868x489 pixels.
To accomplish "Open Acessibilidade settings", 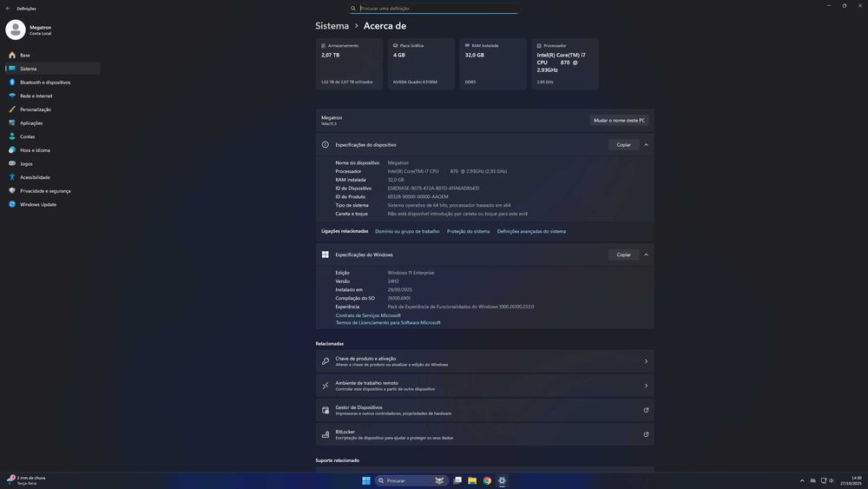I will tap(52, 177).
